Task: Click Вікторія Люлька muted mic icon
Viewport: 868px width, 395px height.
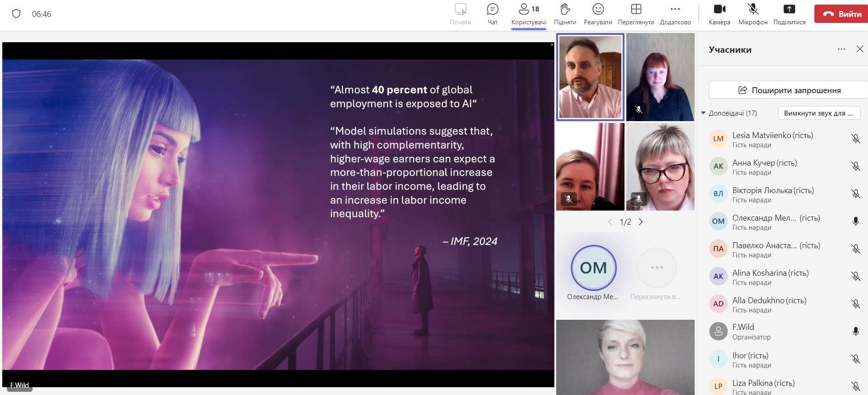Action: [x=856, y=194]
